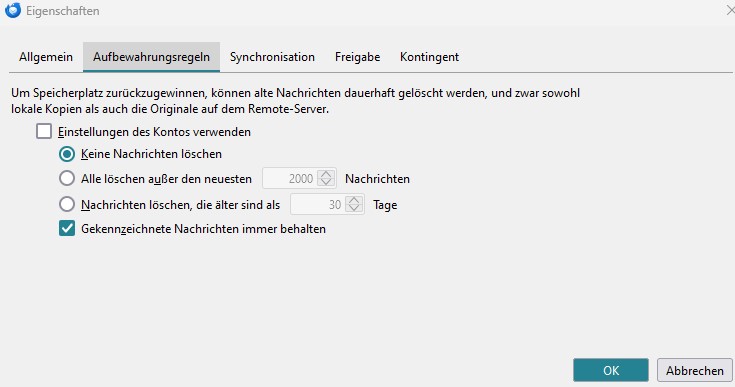Switch to the Synchronisation tab
The width and height of the screenshot is (735, 387).
pyautogui.click(x=272, y=57)
